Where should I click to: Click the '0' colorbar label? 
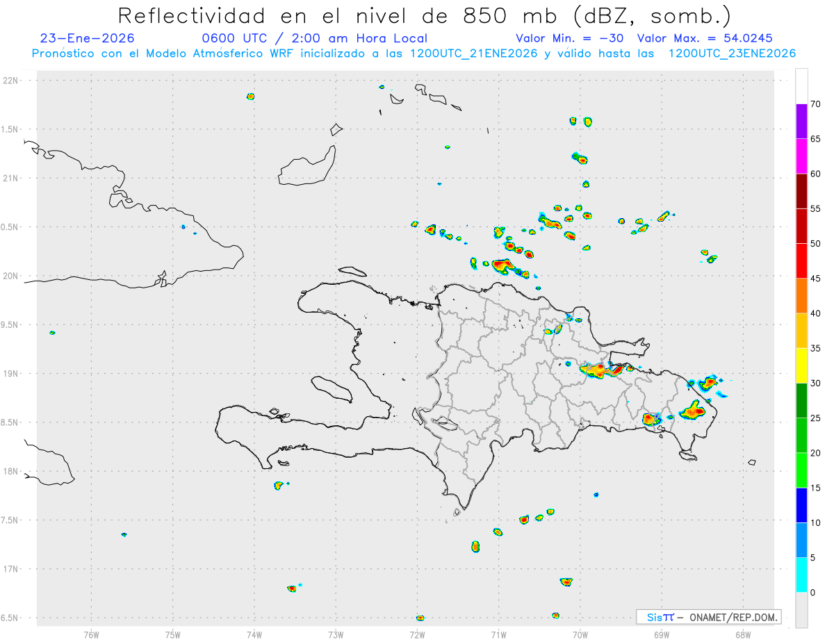[812, 593]
